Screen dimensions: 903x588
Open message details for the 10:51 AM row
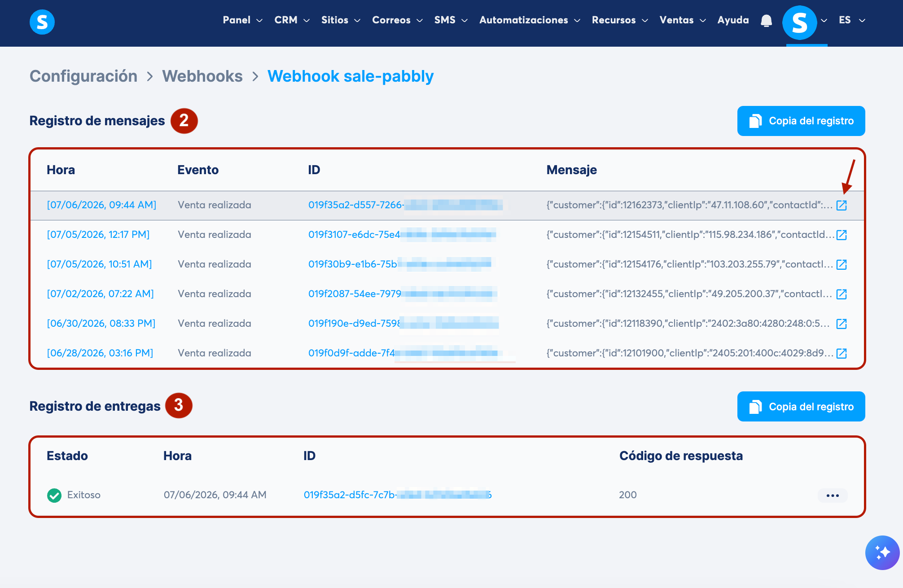[842, 264]
